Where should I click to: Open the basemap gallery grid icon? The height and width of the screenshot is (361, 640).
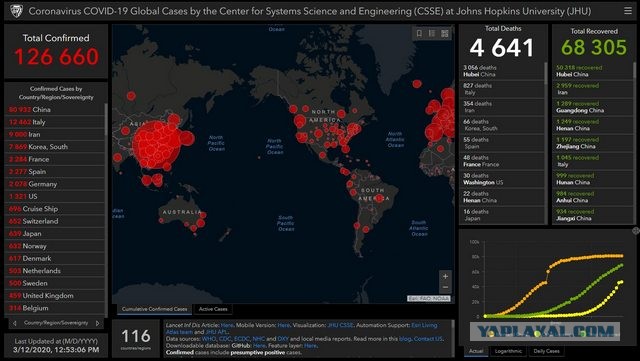[x=444, y=33]
